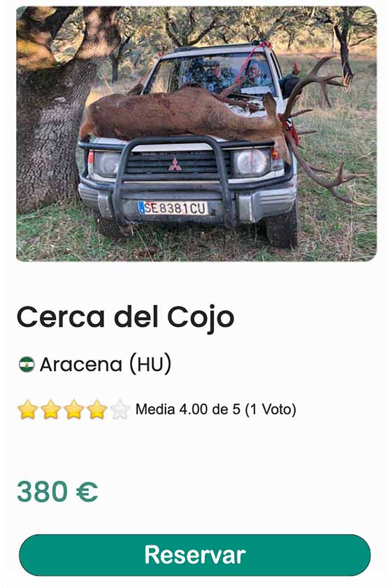The height and width of the screenshot is (588, 388).
Task: Click the Mitsubishi logo in the photo
Action: tap(175, 164)
